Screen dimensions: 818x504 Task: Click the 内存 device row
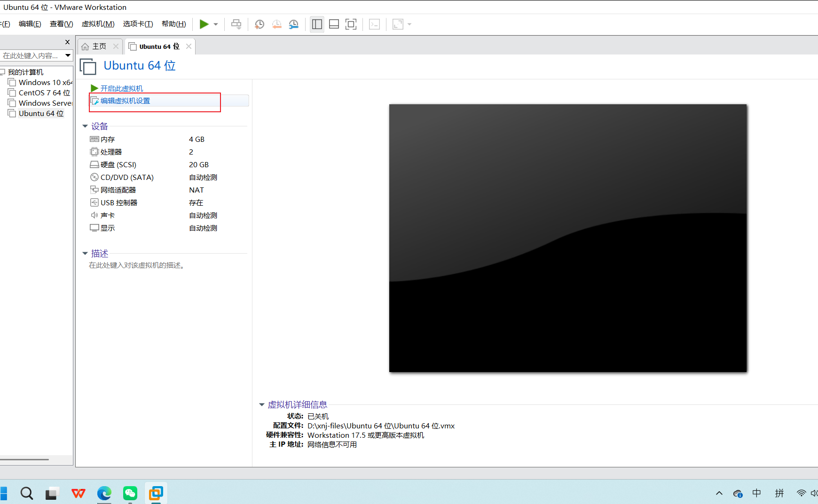[167, 140]
